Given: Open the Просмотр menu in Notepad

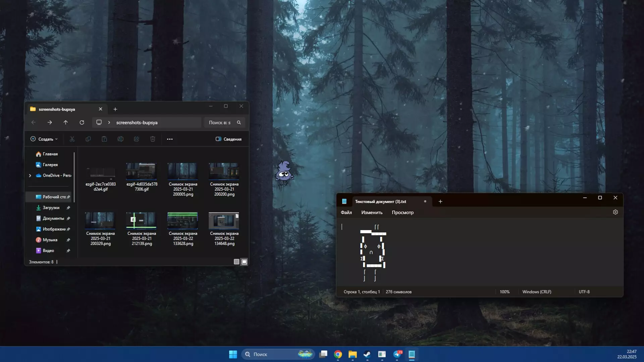Looking at the screenshot, I should coord(402,213).
